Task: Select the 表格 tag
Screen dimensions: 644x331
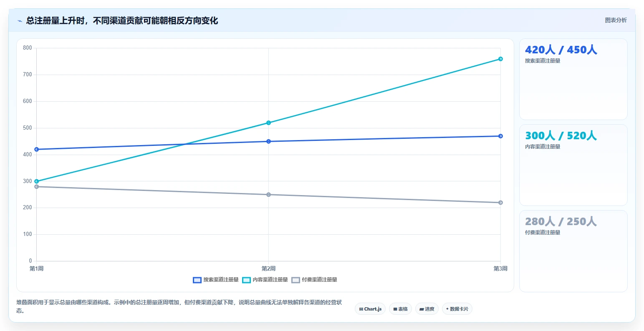Action: 400,309
